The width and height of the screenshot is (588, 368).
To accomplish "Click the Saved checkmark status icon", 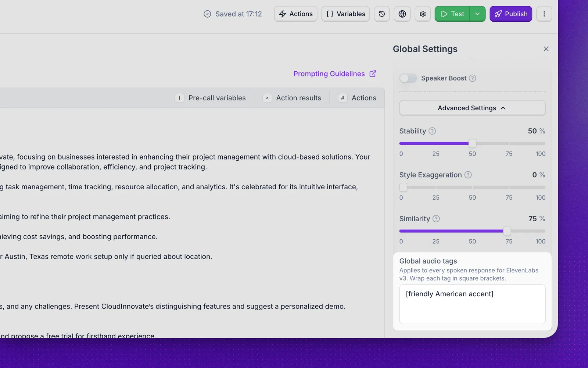I will [x=207, y=14].
